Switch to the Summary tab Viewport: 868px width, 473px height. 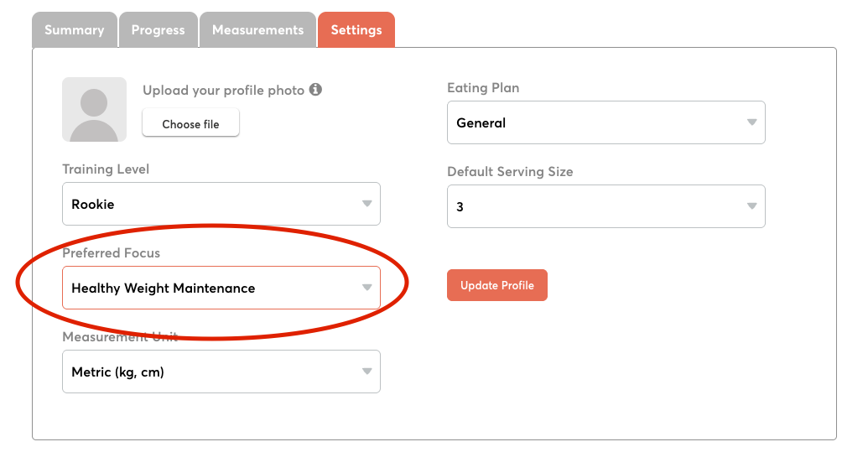[75, 30]
